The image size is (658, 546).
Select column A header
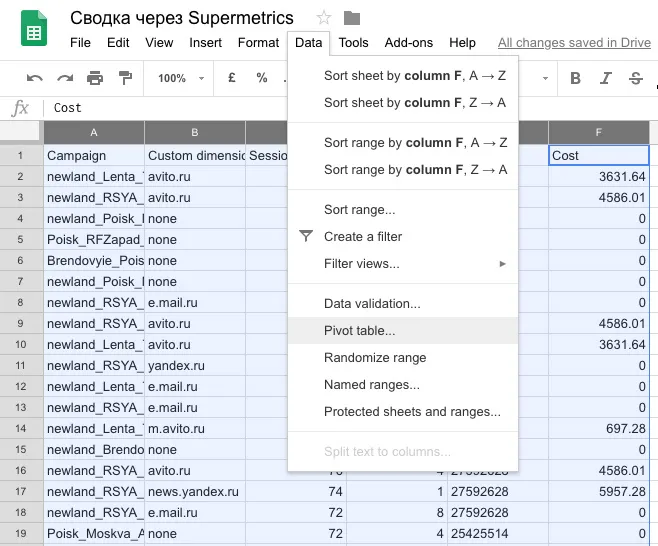94,133
